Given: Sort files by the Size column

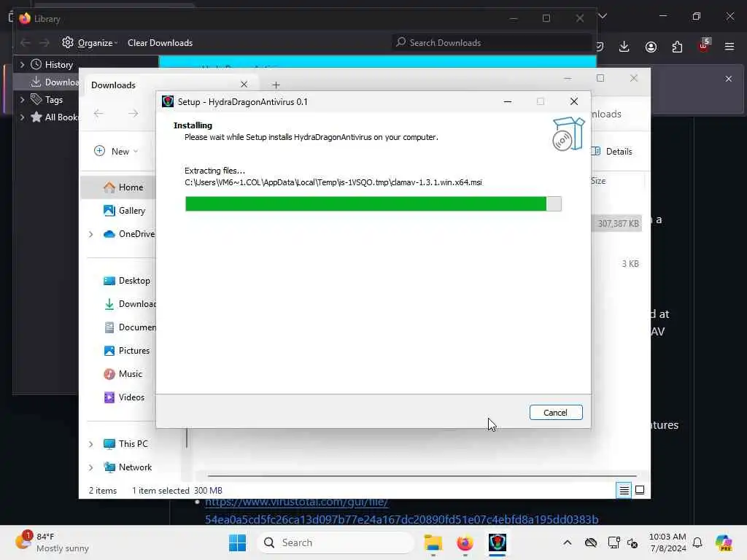Looking at the screenshot, I should [598, 181].
